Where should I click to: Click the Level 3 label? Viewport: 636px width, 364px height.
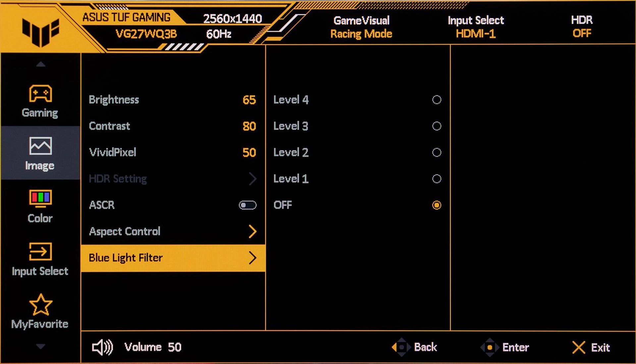tap(291, 126)
